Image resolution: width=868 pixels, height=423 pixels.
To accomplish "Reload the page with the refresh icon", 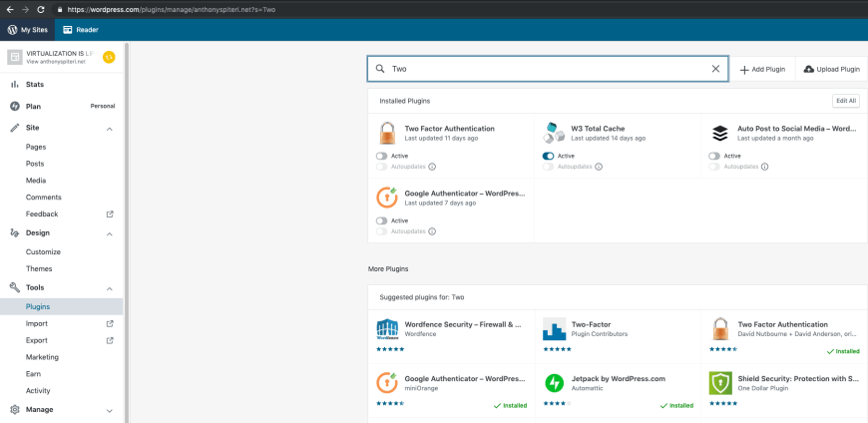I will [41, 9].
